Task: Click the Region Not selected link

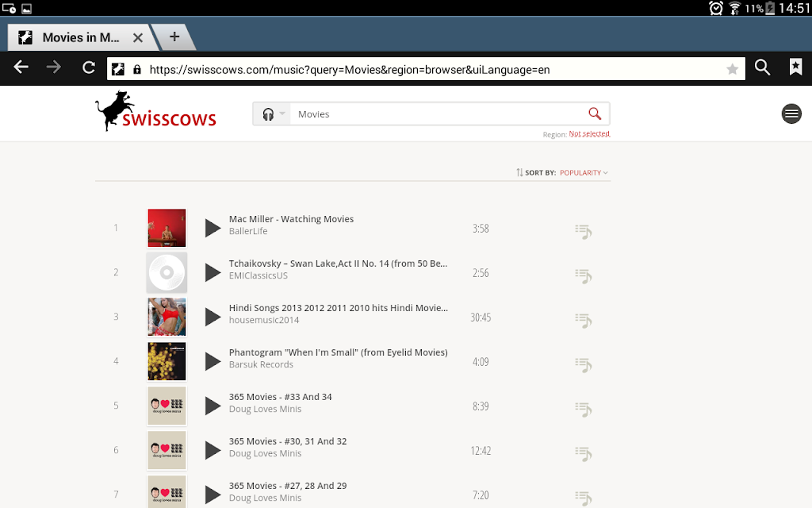Action: tap(589, 133)
